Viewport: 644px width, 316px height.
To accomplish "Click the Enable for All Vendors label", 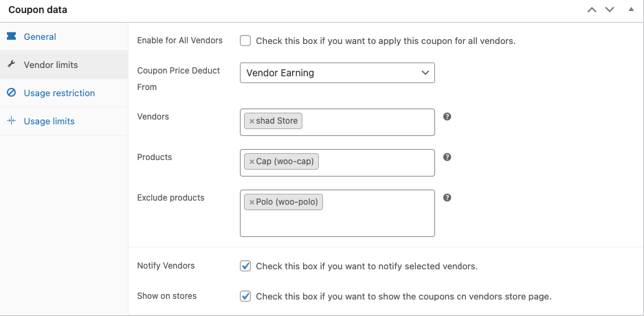I will tap(180, 41).
